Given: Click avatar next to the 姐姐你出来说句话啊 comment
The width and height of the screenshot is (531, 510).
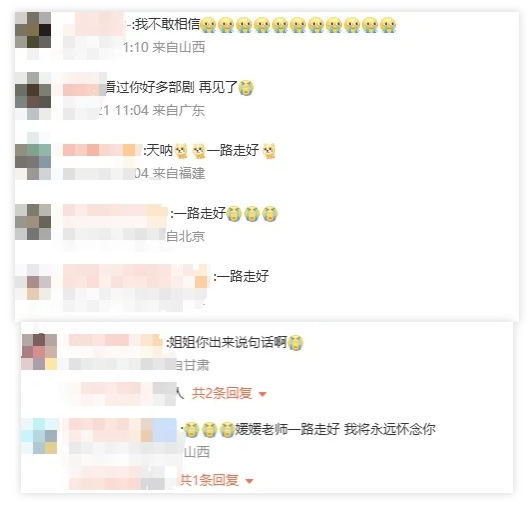Looking at the screenshot, I should tap(39, 352).
